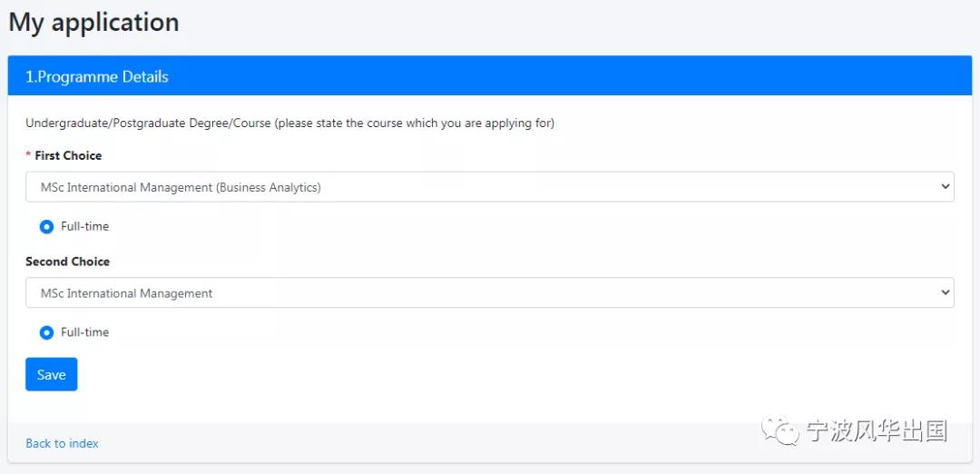The height and width of the screenshot is (474, 980).
Task: Select Full-time radio under Second Choice
Action: click(x=46, y=332)
